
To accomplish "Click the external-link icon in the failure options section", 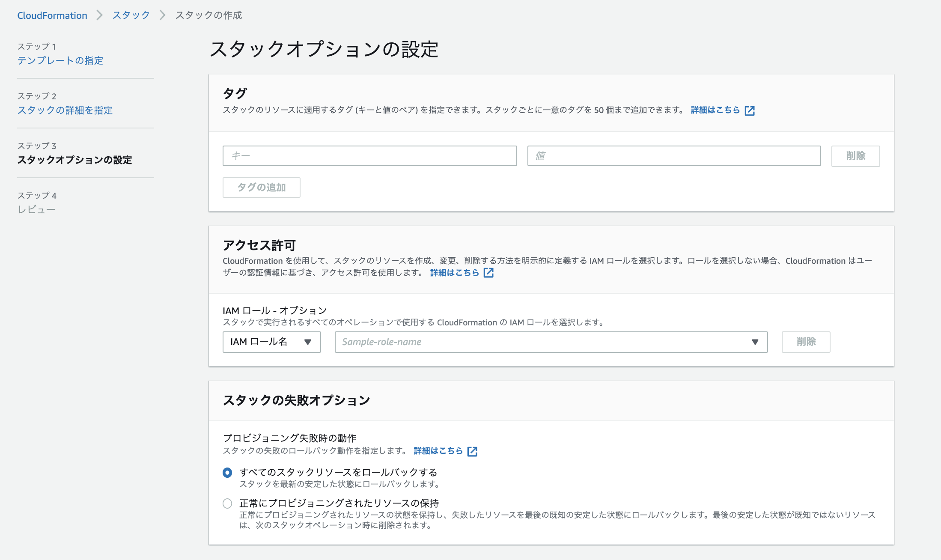I will tap(472, 451).
